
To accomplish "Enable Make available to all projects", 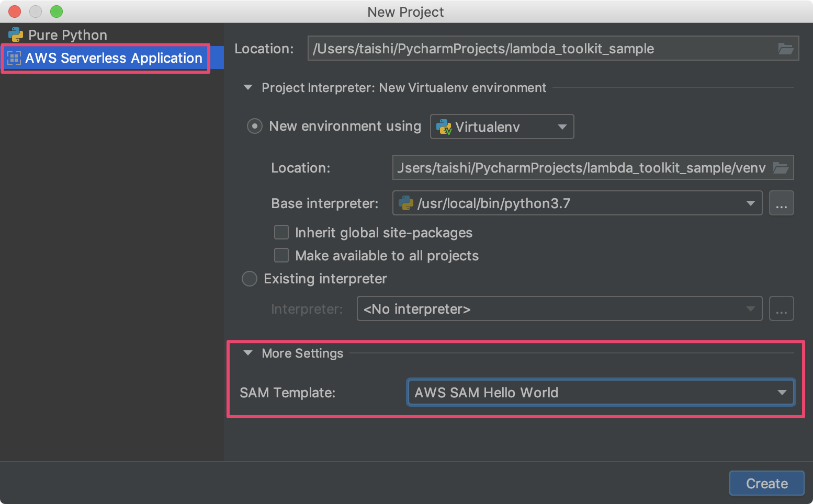I will pyautogui.click(x=281, y=255).
